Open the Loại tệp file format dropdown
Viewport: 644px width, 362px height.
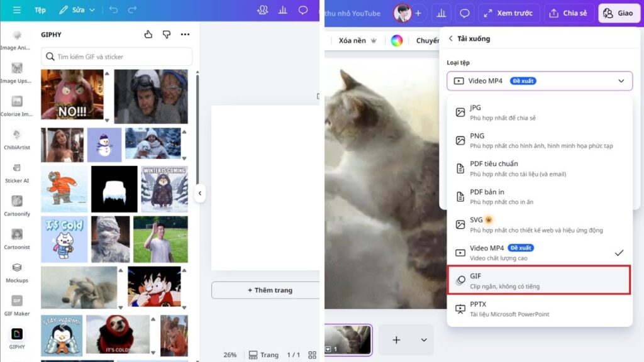coord(540,81)
